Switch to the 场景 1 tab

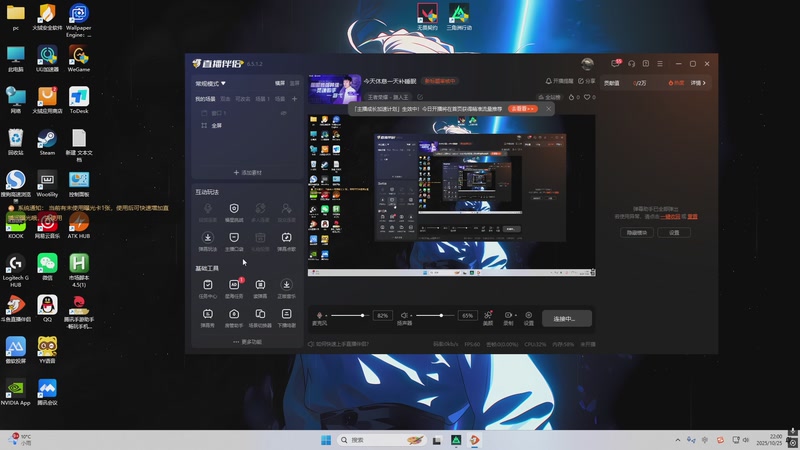pyautogui.click(x=262, y=99)
